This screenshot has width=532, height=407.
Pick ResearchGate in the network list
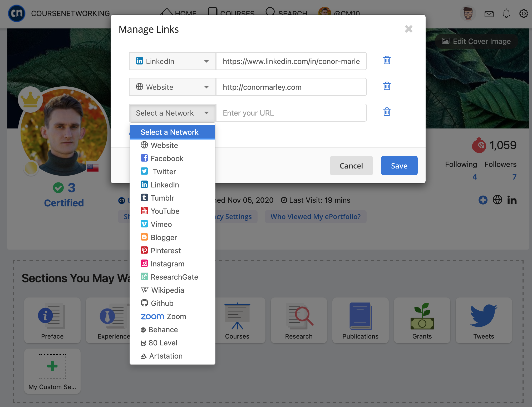pos(173,277)
